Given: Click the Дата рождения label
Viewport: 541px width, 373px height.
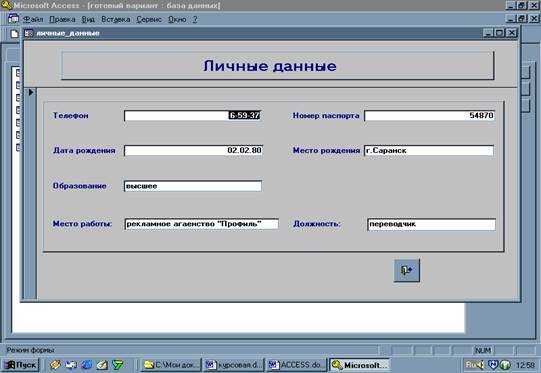Looking at the screenshot, I should [x=84, y=150].
